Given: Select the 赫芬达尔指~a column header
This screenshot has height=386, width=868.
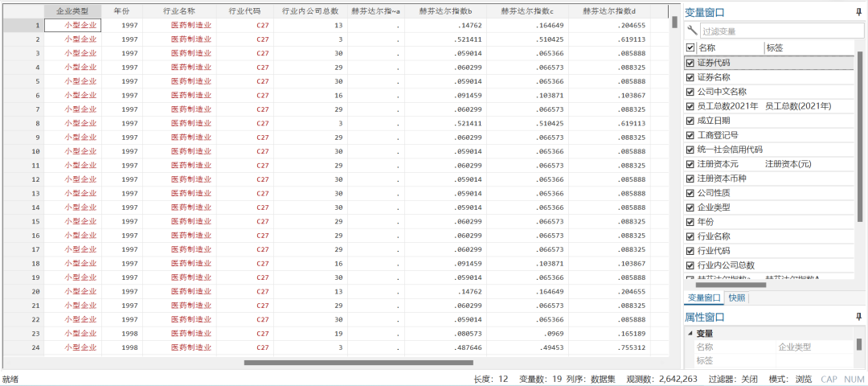Looking at the screenshot, I should tap(376, 11).
